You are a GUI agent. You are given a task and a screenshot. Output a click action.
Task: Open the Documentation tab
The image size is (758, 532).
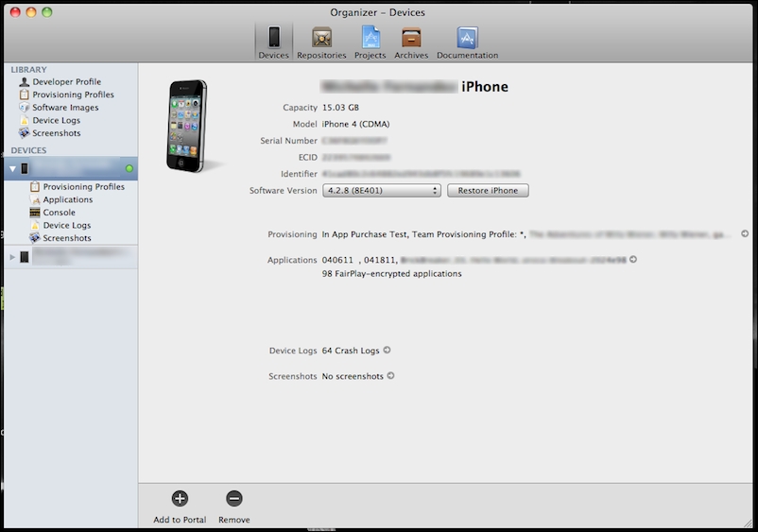[468, 43]
